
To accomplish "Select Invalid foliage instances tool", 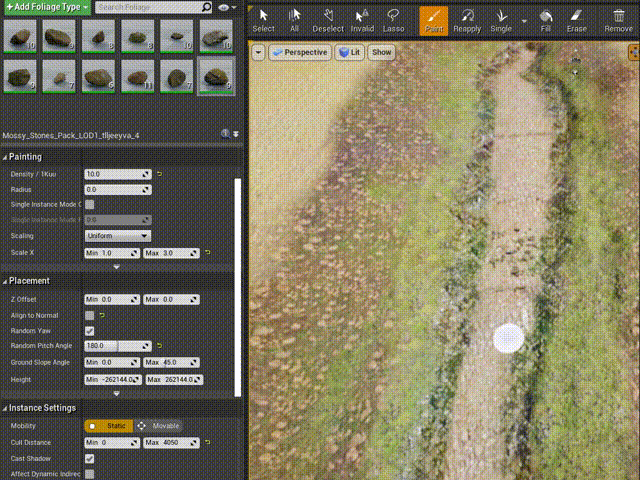I will [362, 21].
